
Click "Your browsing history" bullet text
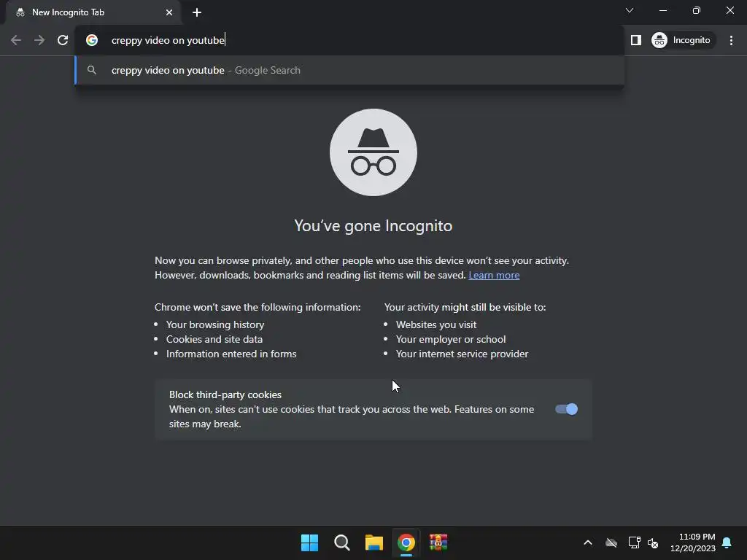coord(215,324)
